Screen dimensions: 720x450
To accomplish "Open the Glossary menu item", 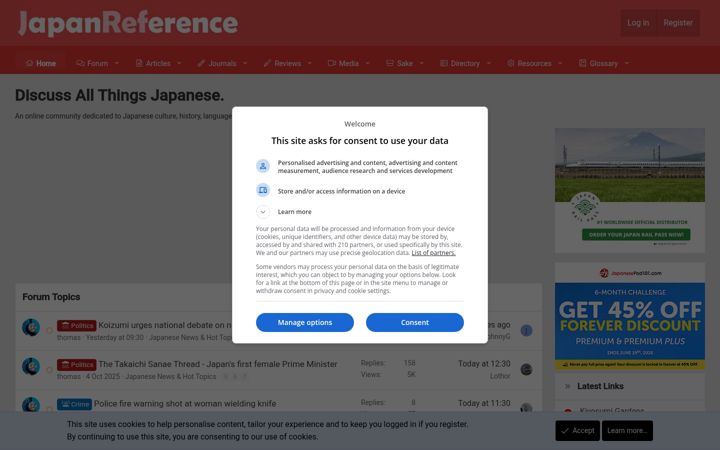I will pos(598,63).
